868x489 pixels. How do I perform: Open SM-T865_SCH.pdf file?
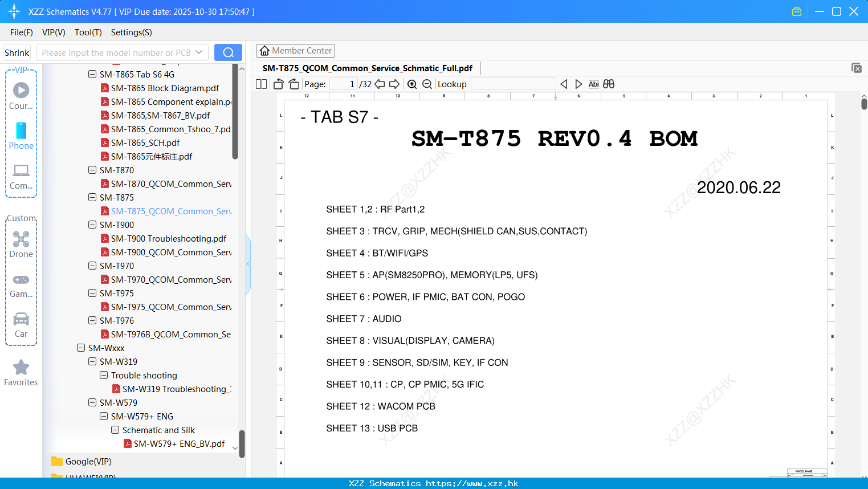(x=145, y=142)
